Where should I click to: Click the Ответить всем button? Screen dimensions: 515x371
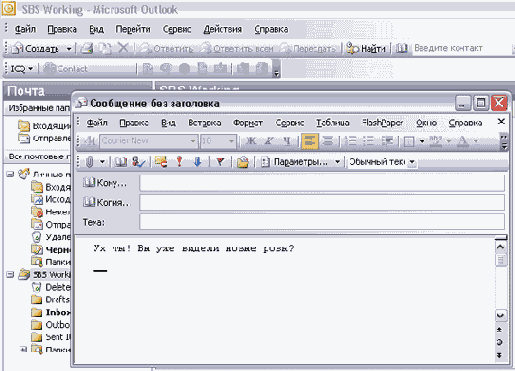[x=236, y=49]
